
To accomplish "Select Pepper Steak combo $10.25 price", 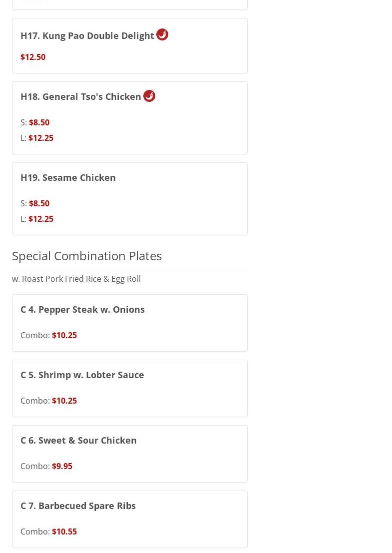I will tap(64, 335).
